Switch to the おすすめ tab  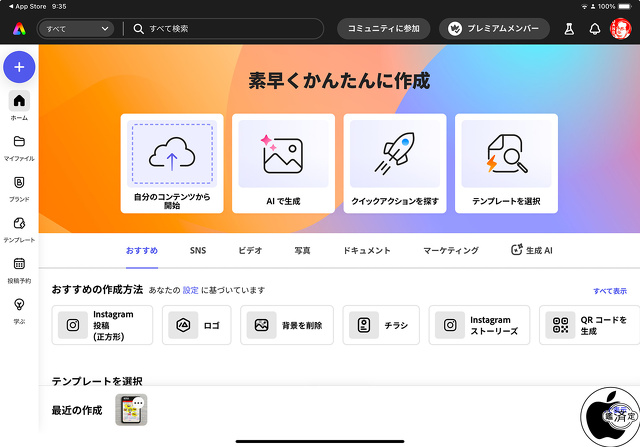coord(142,251)
